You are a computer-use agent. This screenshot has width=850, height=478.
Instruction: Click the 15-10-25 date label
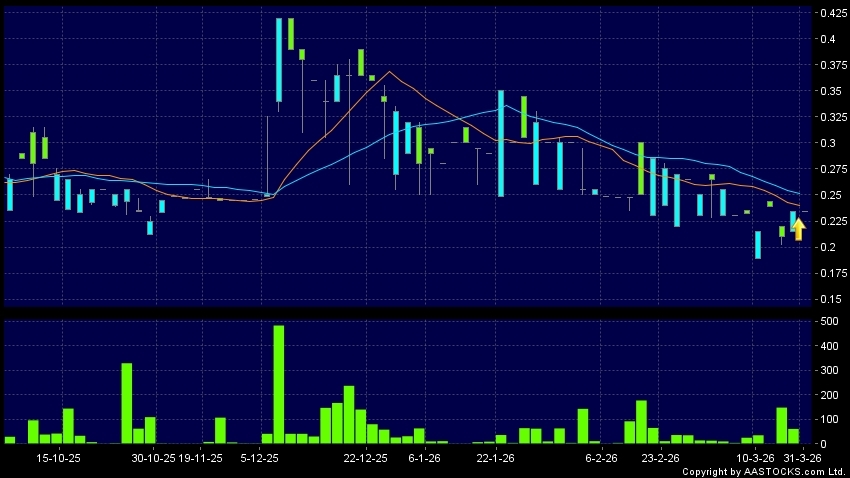coord(57,457)
